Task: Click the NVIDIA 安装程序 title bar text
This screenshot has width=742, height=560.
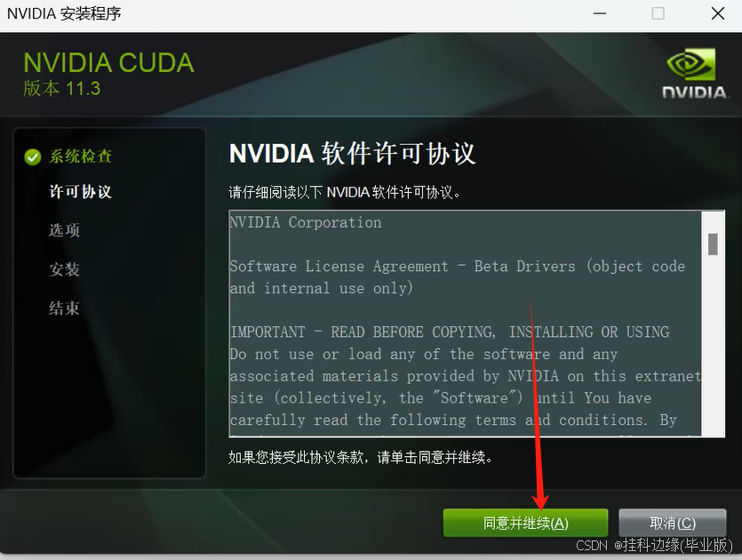Action: click(x=64, y=13)
